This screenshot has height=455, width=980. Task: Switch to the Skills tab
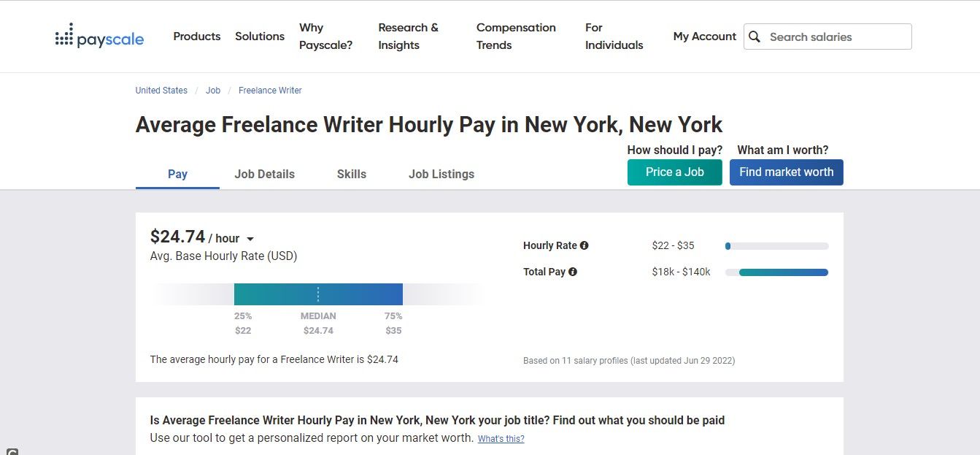coord(352,174)
